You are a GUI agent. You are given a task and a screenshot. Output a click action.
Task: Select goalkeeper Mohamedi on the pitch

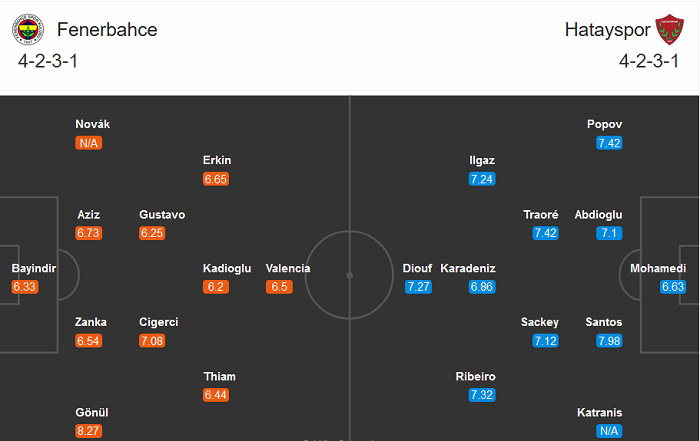(658, 269)
